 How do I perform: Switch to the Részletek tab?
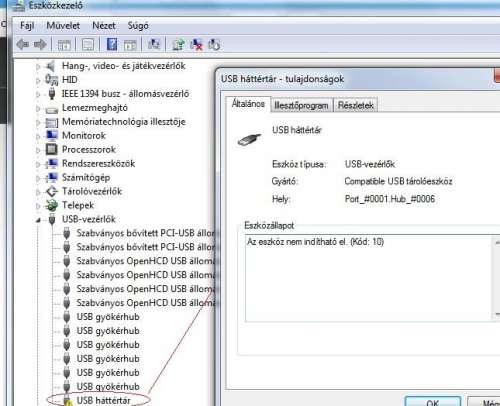click(x=356, y=105)
